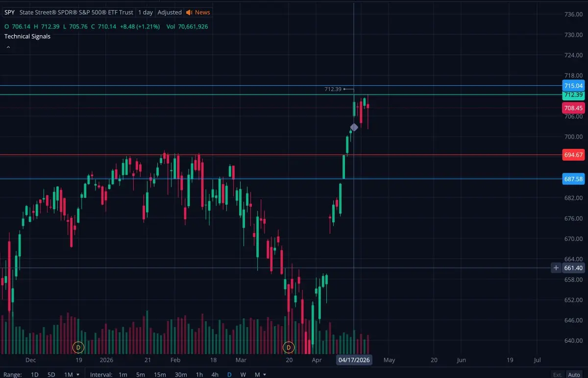Toggle the Ext. extended hours button
The image size is (588, 378).
point(558,375)
